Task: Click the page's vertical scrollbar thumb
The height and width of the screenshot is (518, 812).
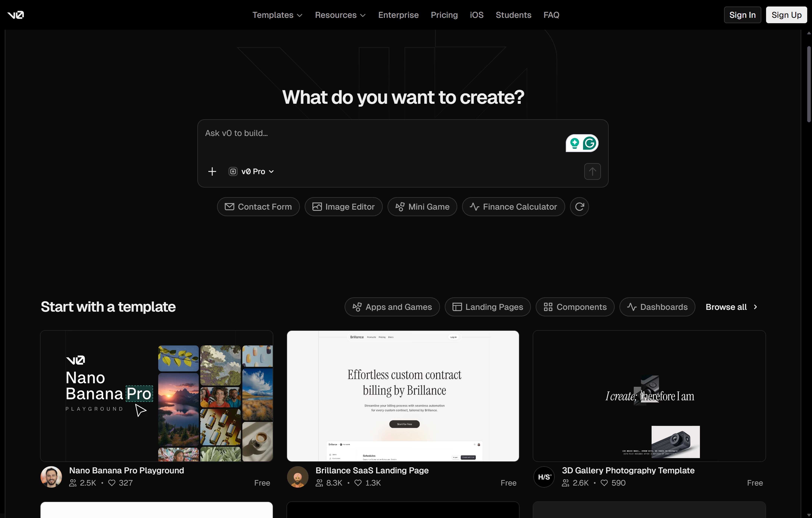Action: coord(809,84)
